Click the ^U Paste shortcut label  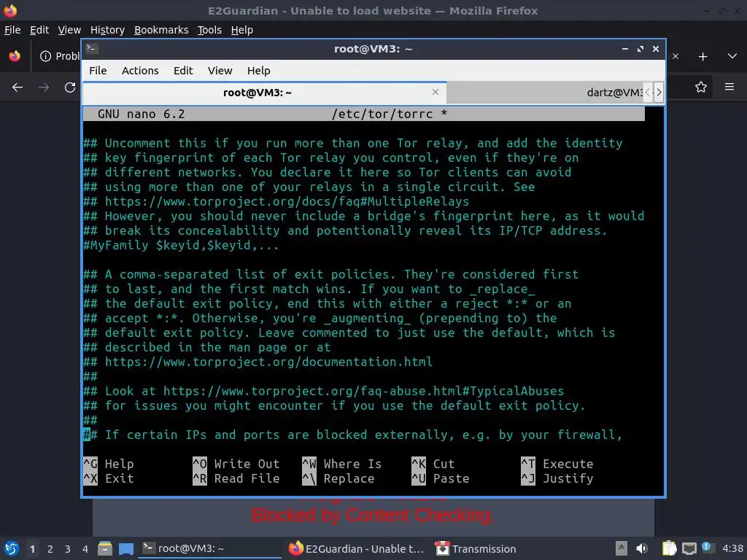(440, 478)
